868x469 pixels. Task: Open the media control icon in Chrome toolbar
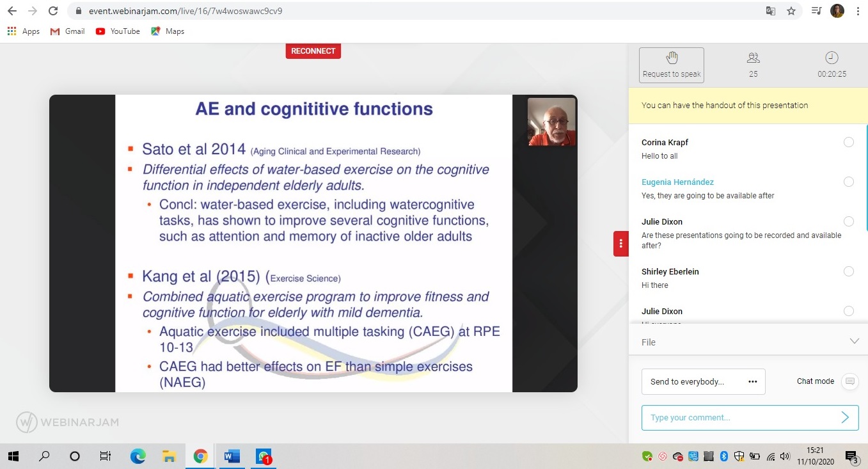click(x=816, y=11)
